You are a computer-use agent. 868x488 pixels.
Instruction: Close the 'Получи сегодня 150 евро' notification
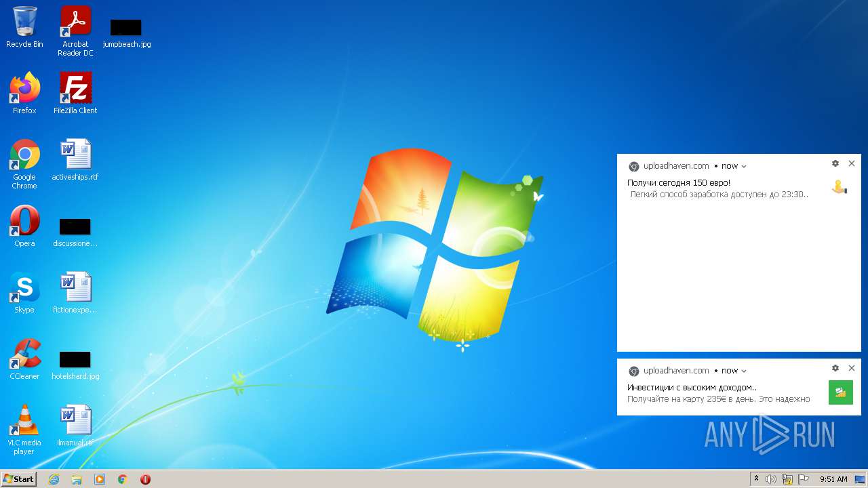pyautogui.click(x=852, y=163)
